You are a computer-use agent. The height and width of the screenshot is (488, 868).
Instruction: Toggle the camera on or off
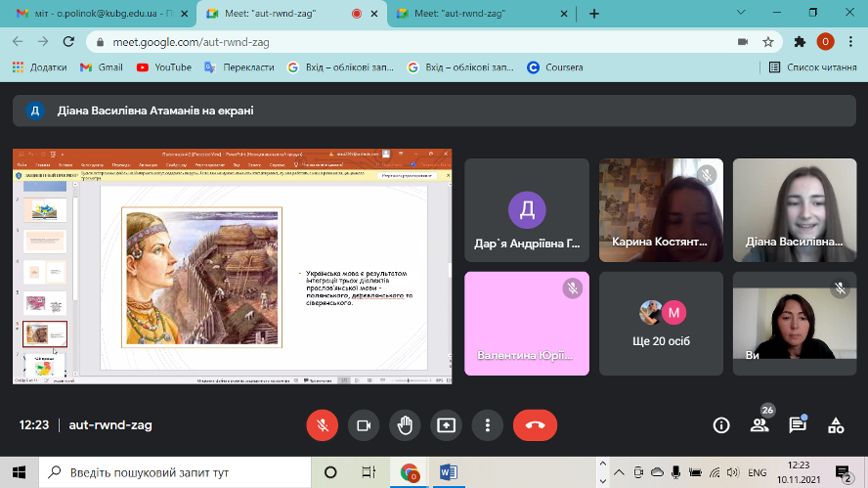point(364,425)
